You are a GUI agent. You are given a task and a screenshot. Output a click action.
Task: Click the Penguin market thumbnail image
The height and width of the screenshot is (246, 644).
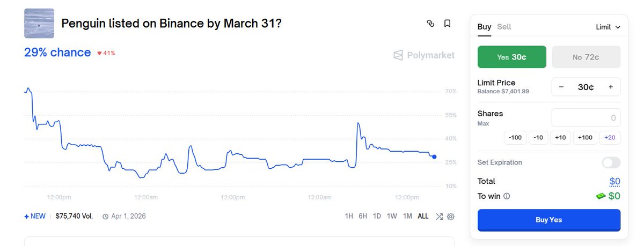(x=39, y=23)
